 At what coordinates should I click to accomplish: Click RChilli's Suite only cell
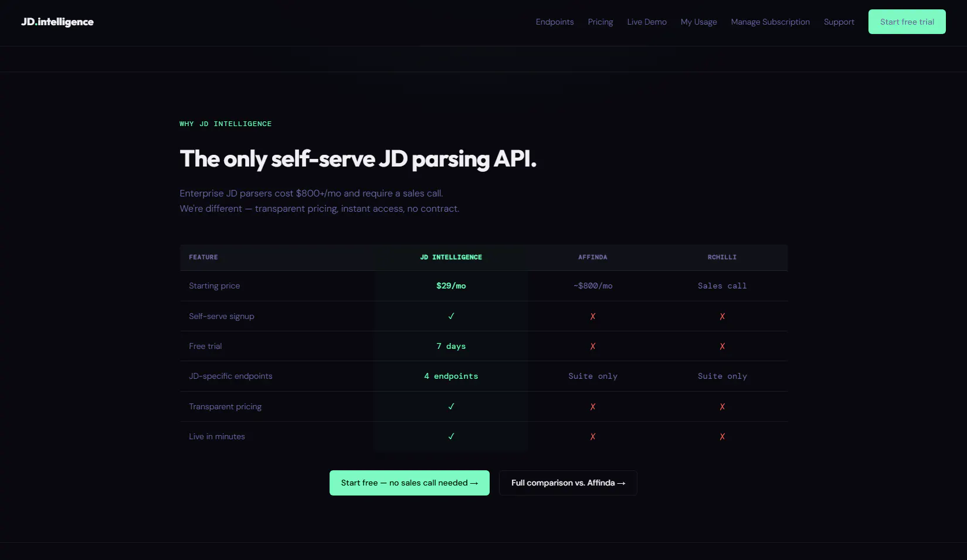pos(722,376)
